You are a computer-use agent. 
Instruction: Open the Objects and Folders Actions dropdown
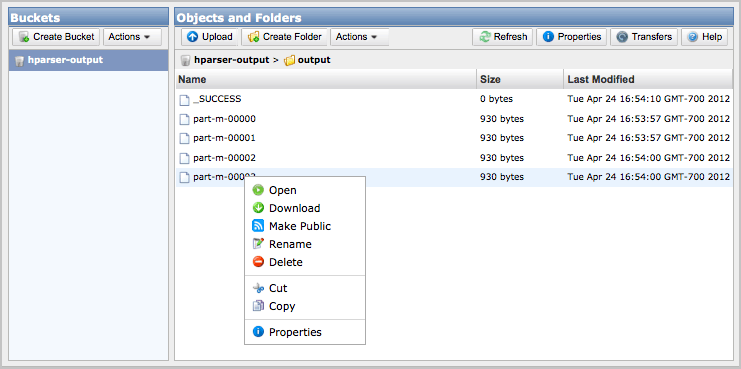coord(359,37)
